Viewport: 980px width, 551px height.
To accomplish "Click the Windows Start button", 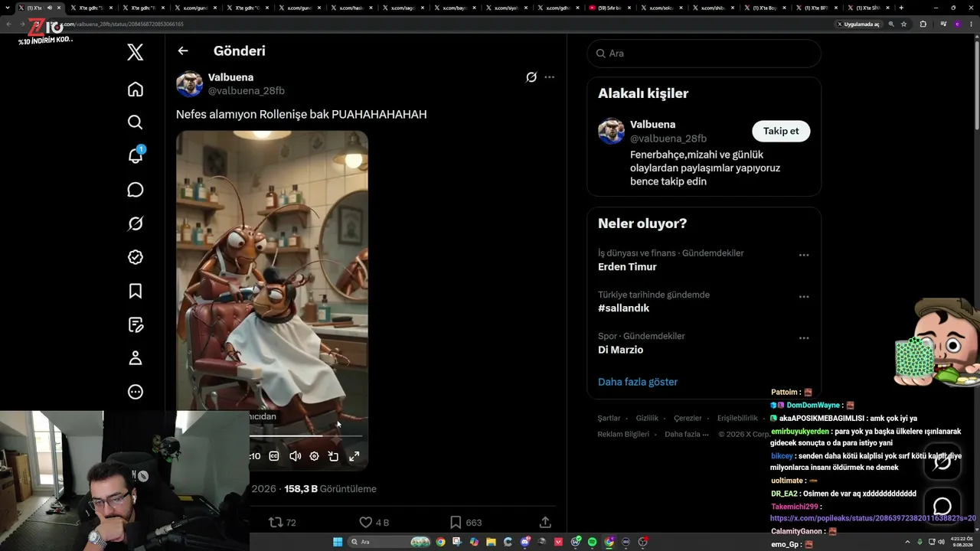I will [x=338, y=542].
